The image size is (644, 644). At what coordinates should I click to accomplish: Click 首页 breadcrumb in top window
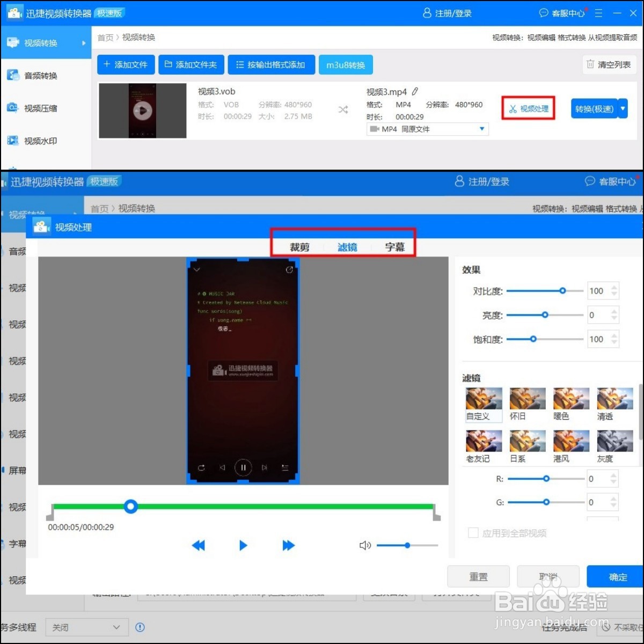click(x=105, y=38)
